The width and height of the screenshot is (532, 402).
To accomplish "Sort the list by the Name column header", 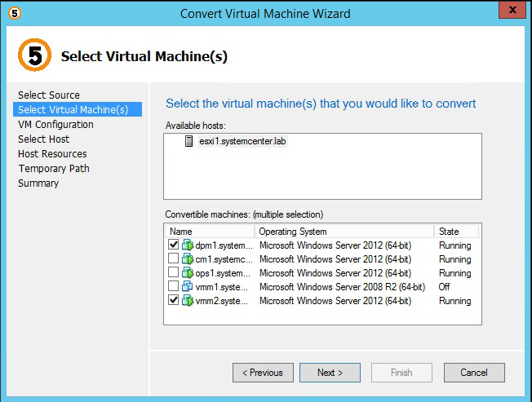I will click(x=210, y=232).
